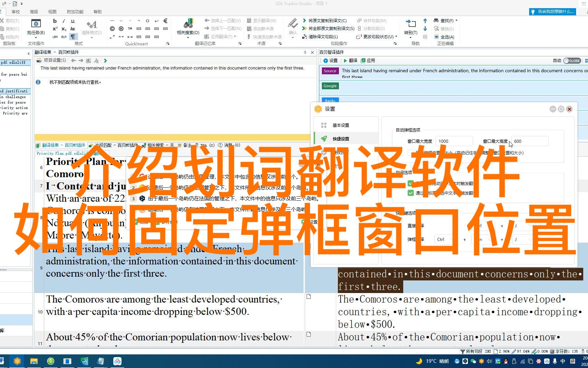Open last J key dropdown for 直接翻译

[523, 226]
